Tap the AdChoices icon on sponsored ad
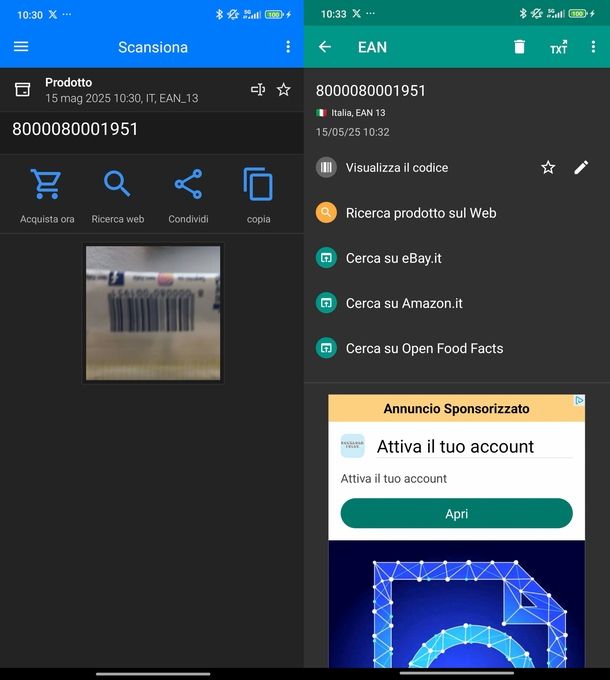The width and height of the screenshot is (610, 680). (579, 400)
